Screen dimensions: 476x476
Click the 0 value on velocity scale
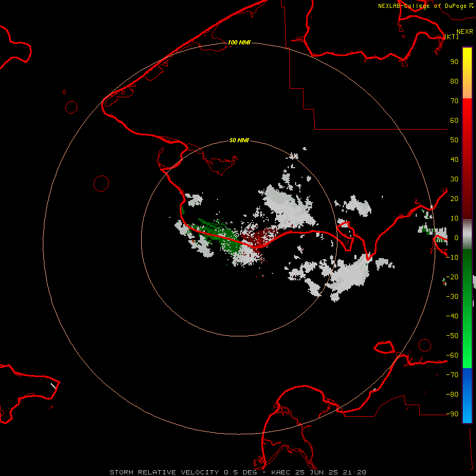coord(456,238)
